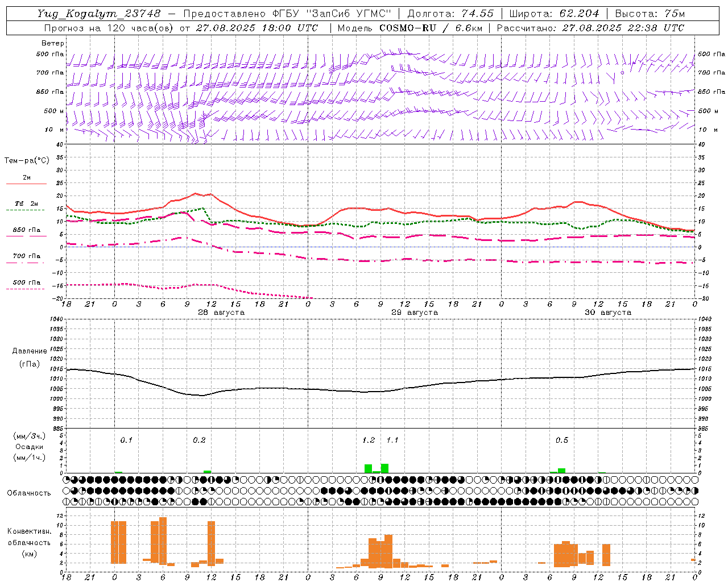Click the Облачность cloud cover label
The width and height of the screenshot is (728, 582).
coord(29,493)
